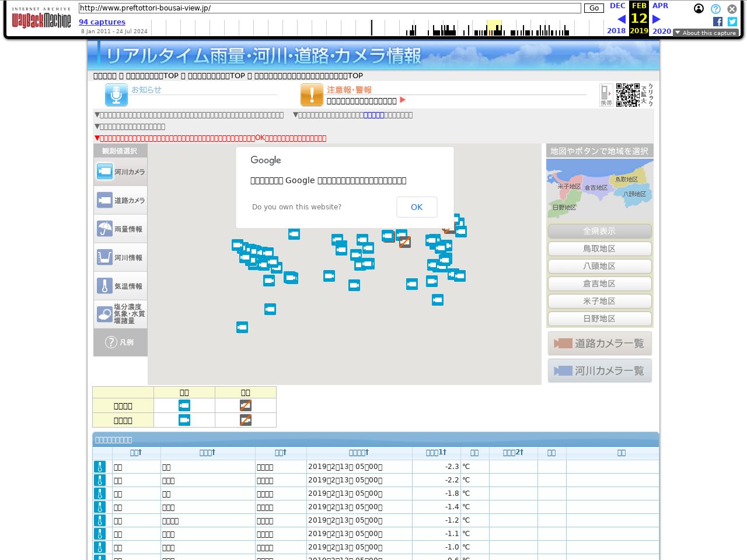747x560 pixels.
Task: Select the road camera sidebar icon
Action: (104, 200)
